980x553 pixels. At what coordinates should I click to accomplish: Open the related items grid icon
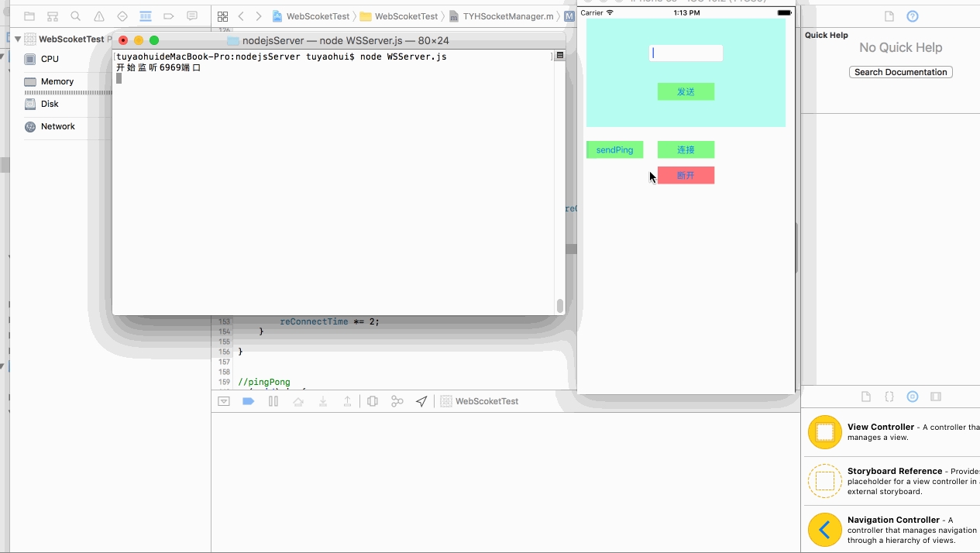[222, 16]
